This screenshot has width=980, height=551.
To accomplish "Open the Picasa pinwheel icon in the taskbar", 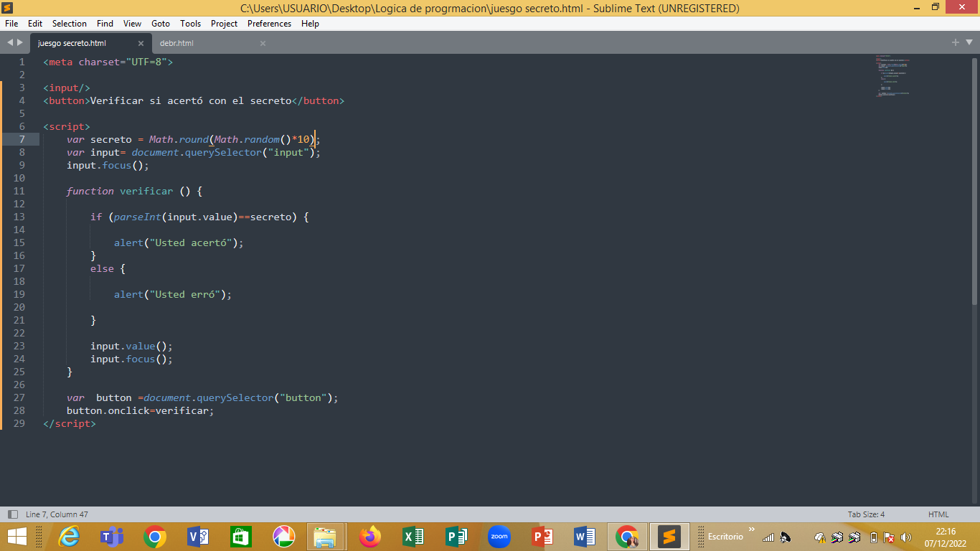I will [284, 537].
